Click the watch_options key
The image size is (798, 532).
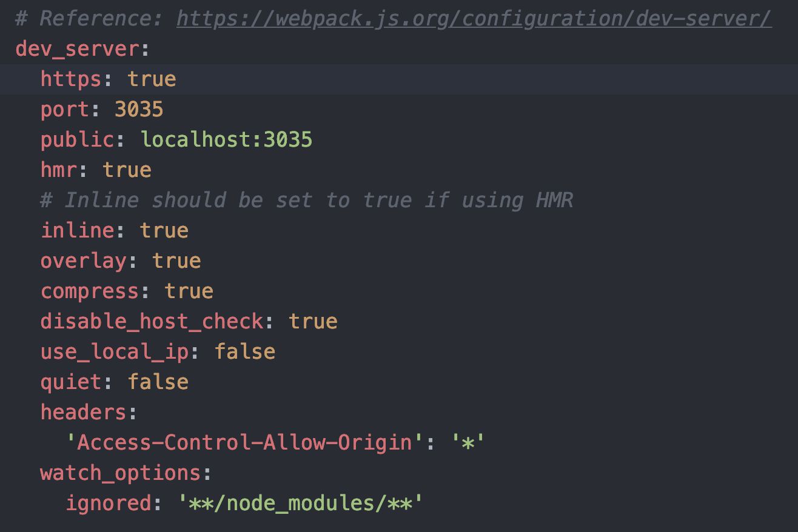121,473
